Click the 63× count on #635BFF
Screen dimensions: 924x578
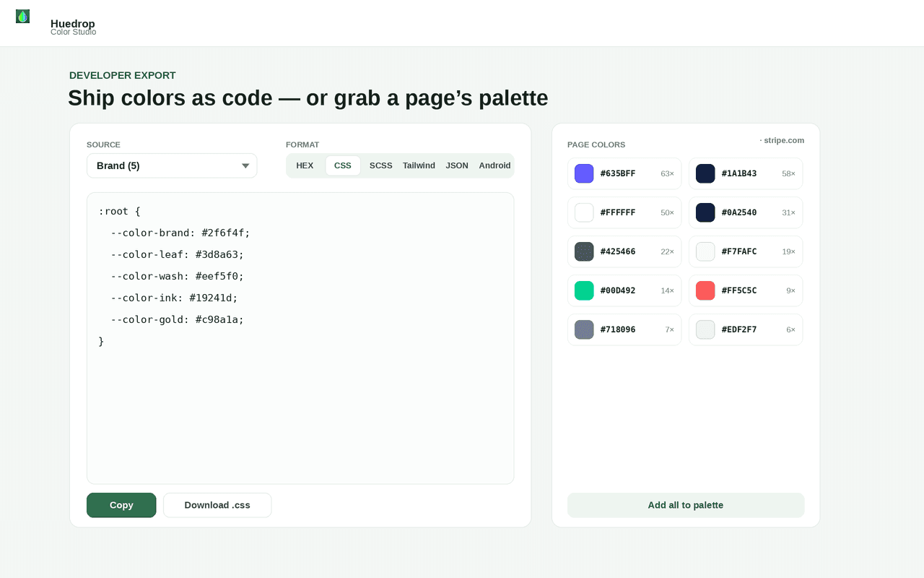point(667,173)
